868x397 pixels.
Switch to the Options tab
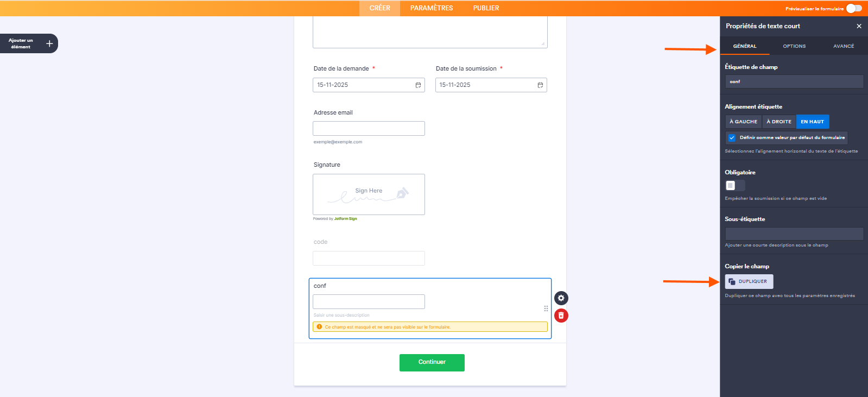pyautogui.click(x=794, y=46)
